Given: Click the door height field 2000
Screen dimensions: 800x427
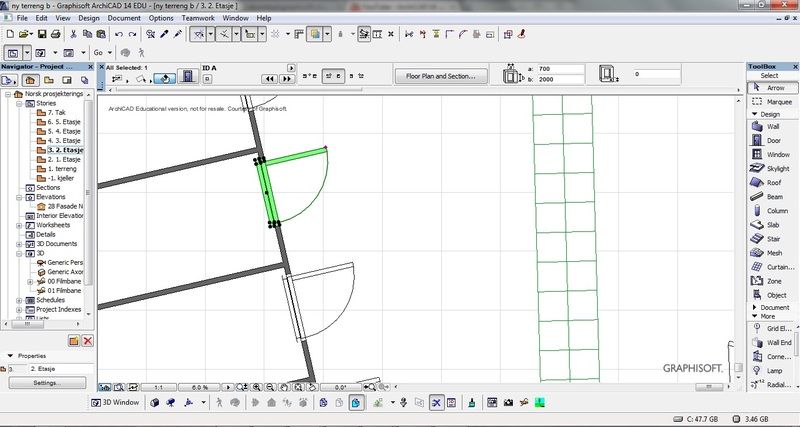Looking at the screenshot, I should point(560,79).
